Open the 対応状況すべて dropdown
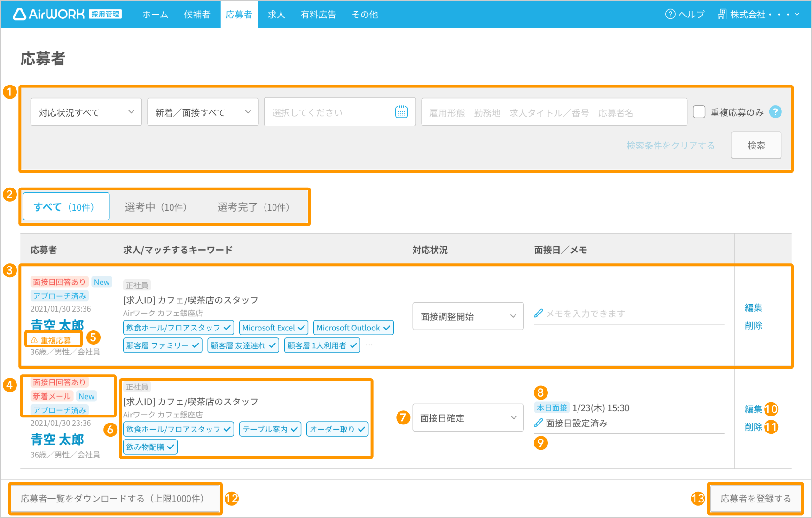The width and height of the screenshot is (812, 518). [86, 112]
